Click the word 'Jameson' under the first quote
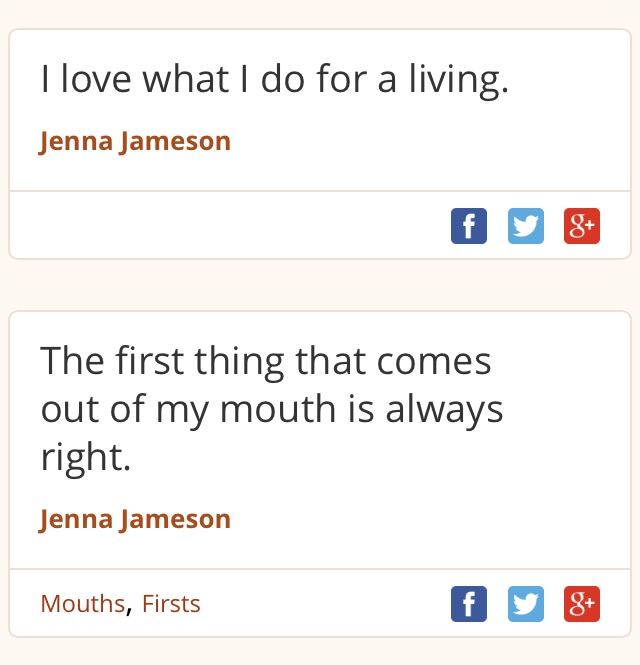Image resolution: width=640 pixels, height=665 pixels. pyautogui.click(x=175, y=142)
